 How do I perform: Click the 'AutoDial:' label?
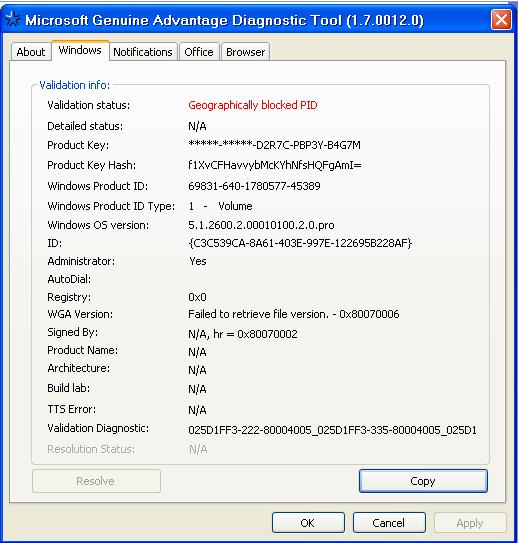coord(69,279)
